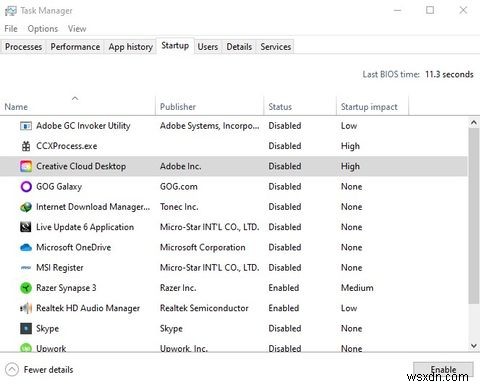Click the Enabled status for Realtek HD Audio
The height and width of the screenshot is (387, 480).
tap(284, 308)
